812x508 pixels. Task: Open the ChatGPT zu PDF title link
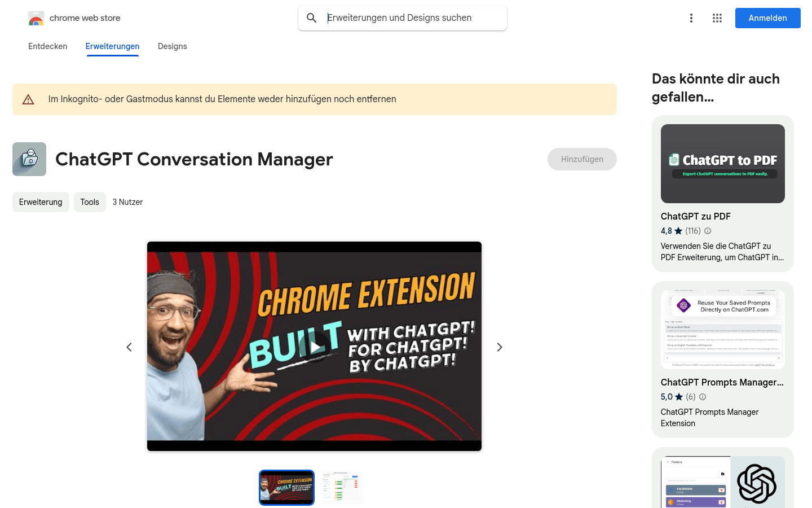[x=696, y=216]
